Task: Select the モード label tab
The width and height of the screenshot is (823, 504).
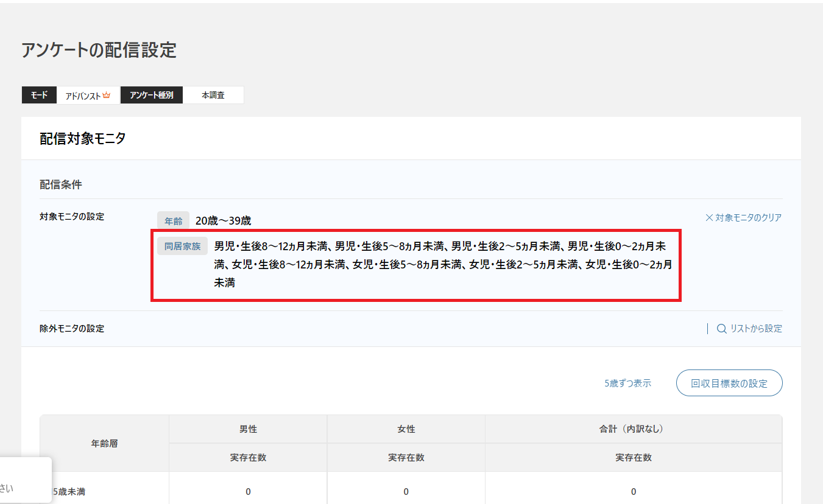Action: 39,95
